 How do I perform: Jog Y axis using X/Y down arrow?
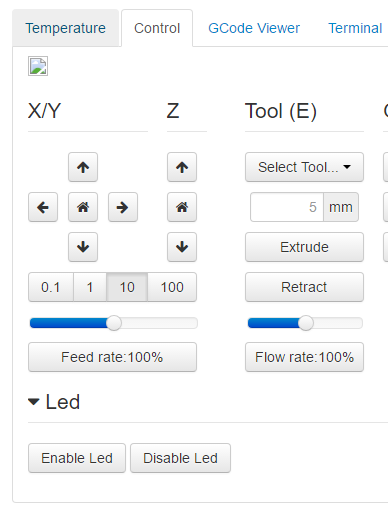click(x=83, y=247)
